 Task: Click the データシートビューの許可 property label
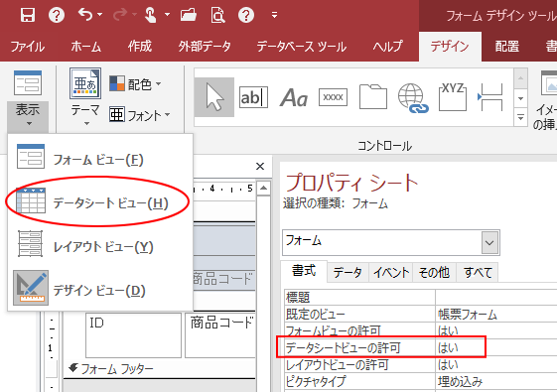[359, 347]
